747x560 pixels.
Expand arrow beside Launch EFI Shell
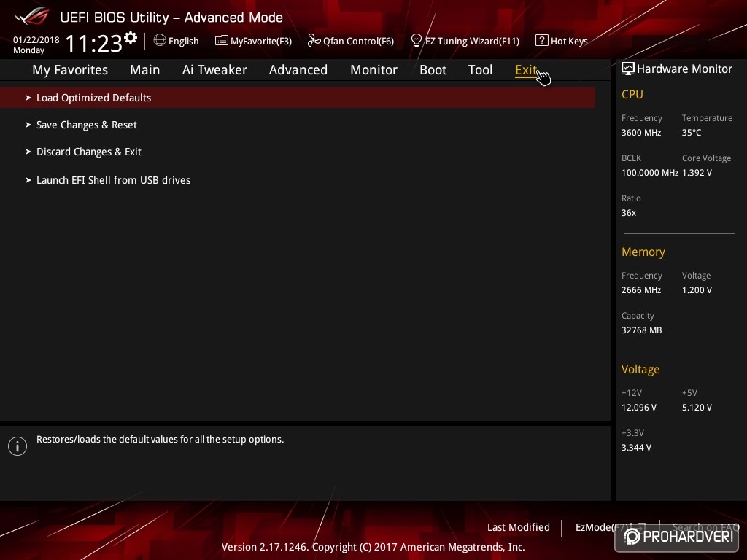click(x=28, y=180)
